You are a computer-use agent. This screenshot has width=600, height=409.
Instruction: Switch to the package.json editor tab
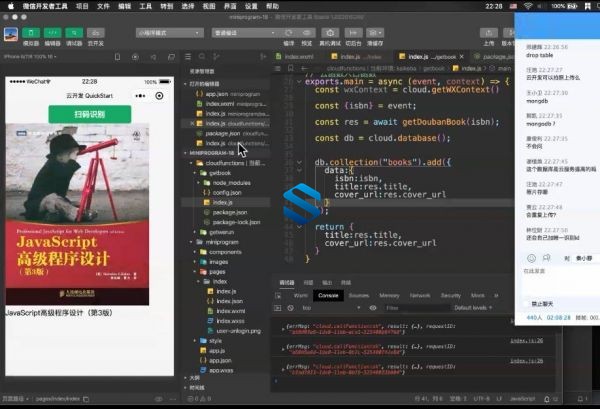tap(494, 57)
